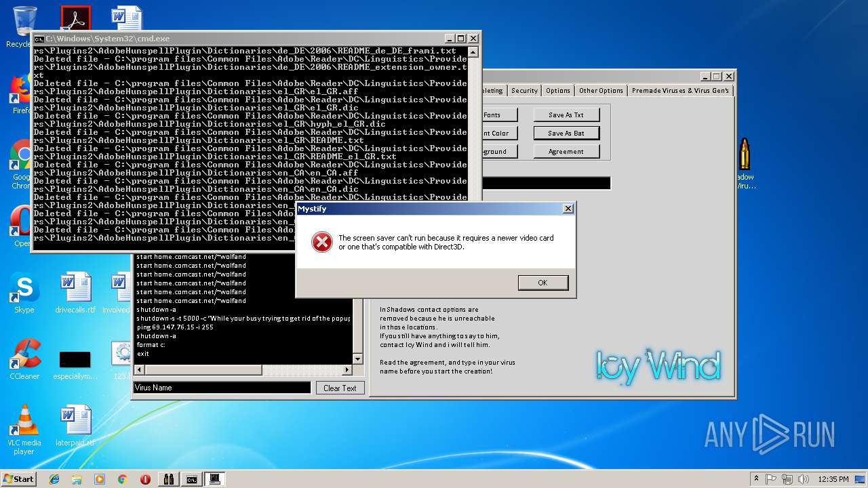Click OK in the Mystify error dialog

tap(542, 283)
